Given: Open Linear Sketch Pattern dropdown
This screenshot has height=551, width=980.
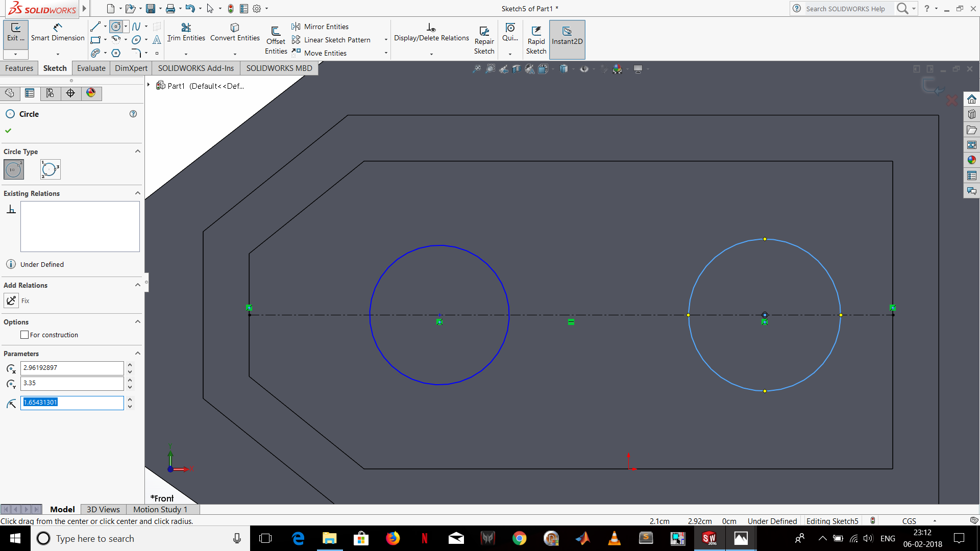Looking at the screenshot, I should click(386, 40).
